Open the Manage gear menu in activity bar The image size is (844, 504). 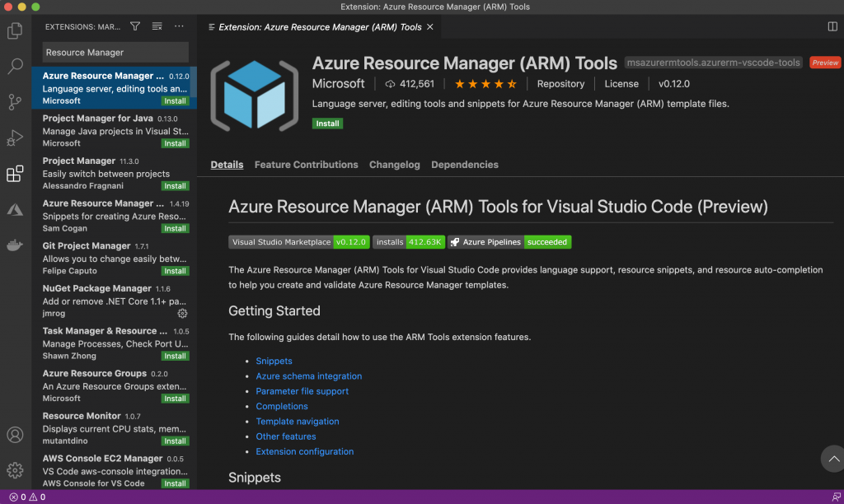(15, 470)
